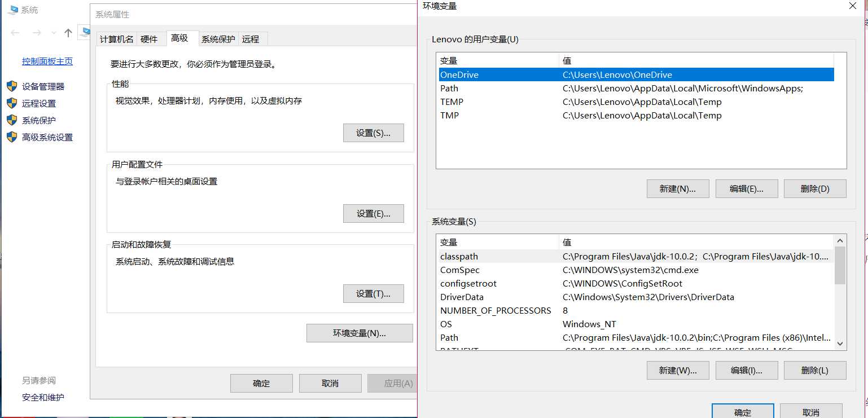Open the 控制面板主页 link
Image resolution: width=868 pixels, height=418 pixels.
tap(47, 61)
